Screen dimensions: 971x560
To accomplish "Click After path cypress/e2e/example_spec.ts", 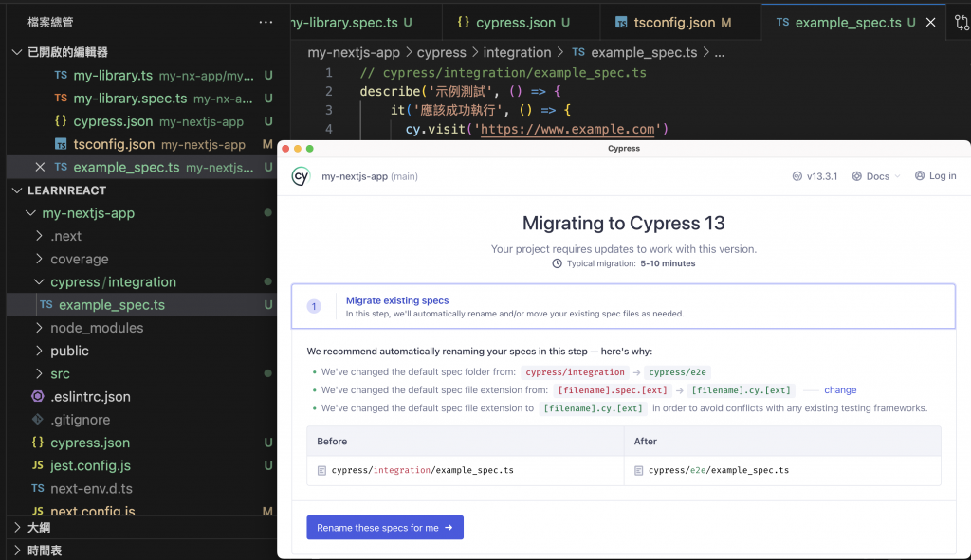I will click(719, 470).
